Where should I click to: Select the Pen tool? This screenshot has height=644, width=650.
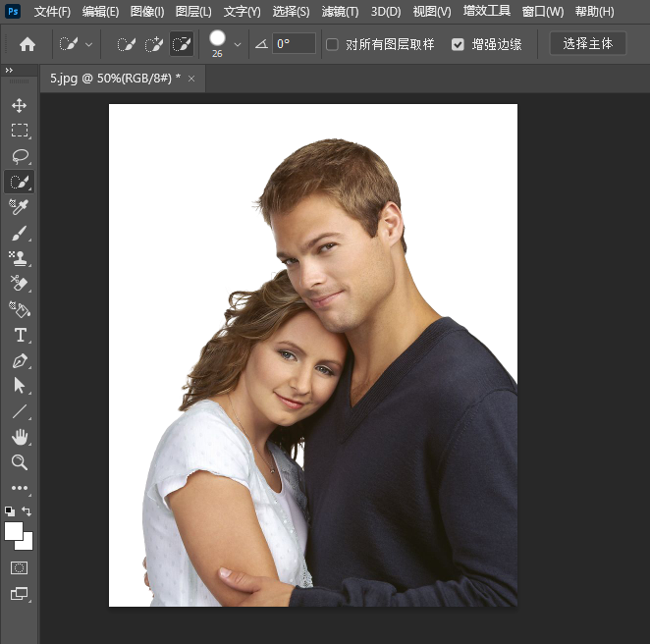(x=19, y=360)
